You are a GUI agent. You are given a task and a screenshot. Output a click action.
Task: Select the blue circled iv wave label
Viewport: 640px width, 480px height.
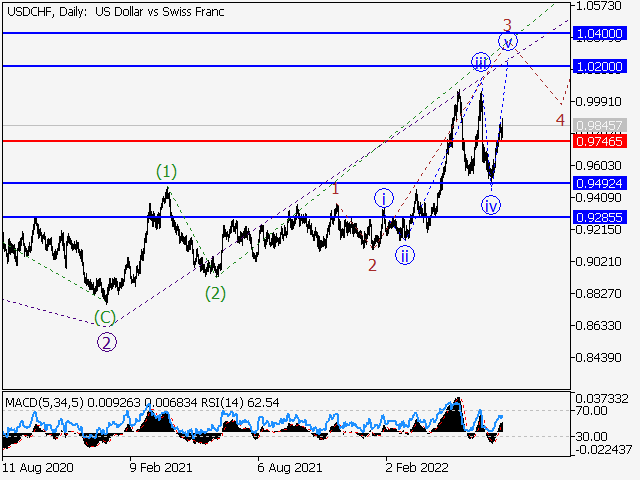(491, 205)
